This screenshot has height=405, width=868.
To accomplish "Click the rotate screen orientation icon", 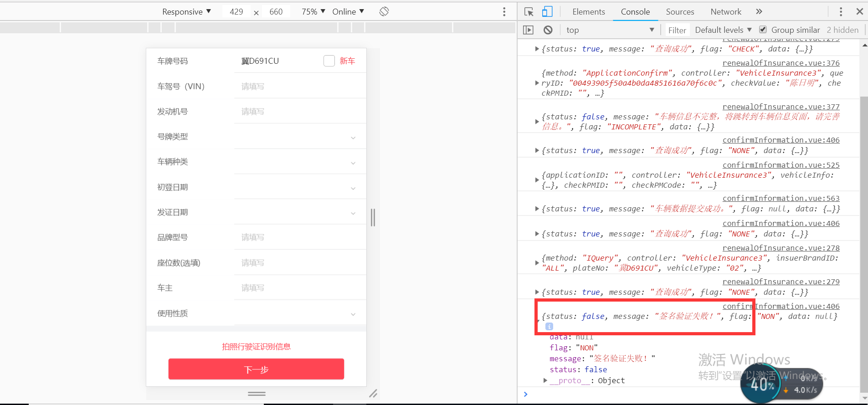I will [x=384, y=11].
